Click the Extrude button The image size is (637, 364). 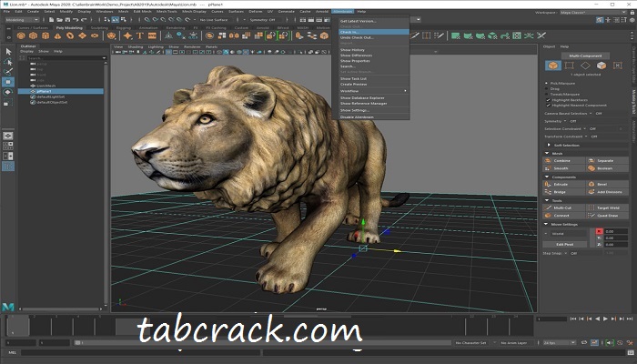click(x=564, y=185)
